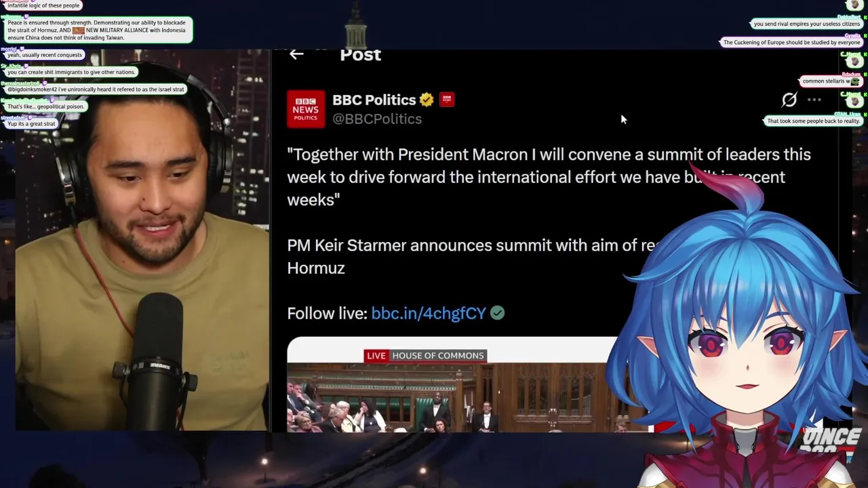Click the 'Yup its a great strat' chat message
This screenshot has height=488, width=868.
(x=31, y=124)
